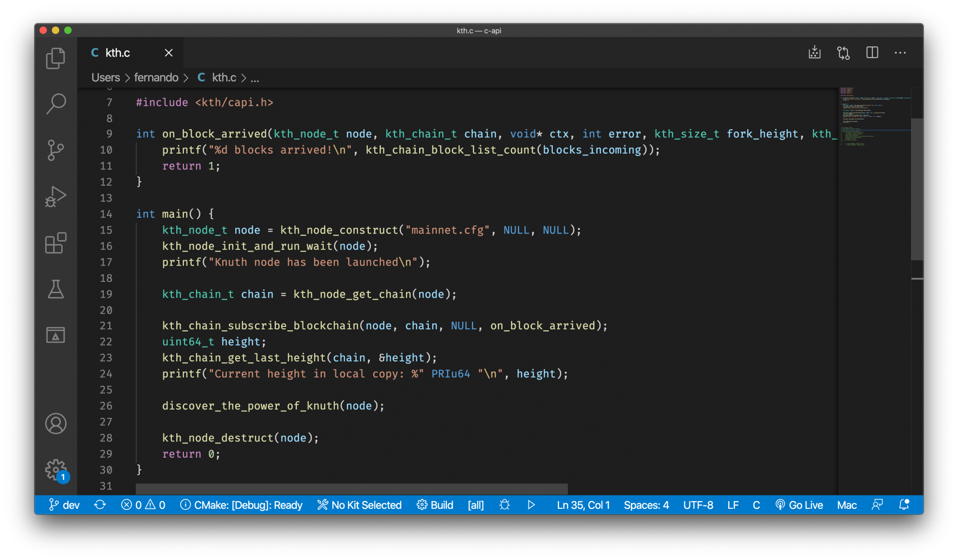Open the Extensions view

click(x=56, y=243)
